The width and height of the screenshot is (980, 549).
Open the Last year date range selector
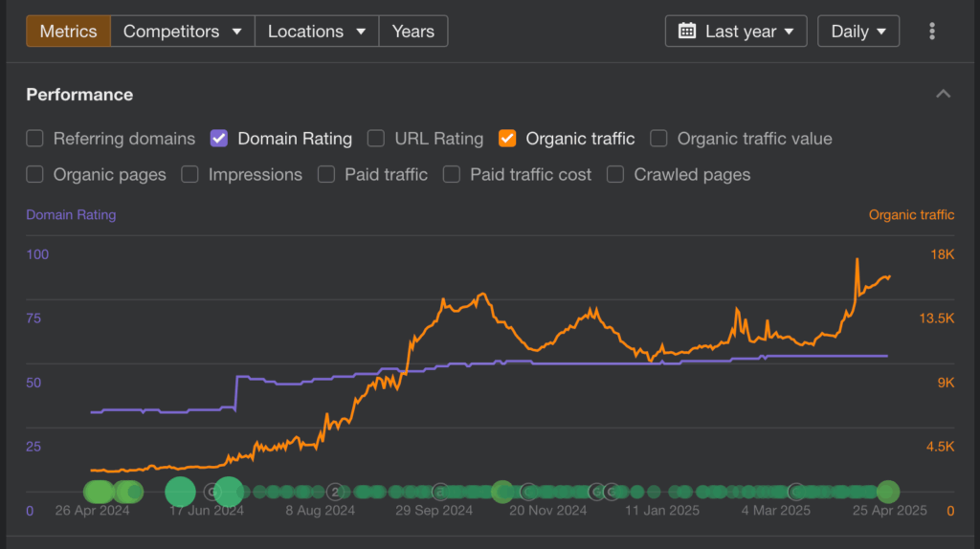736,31
